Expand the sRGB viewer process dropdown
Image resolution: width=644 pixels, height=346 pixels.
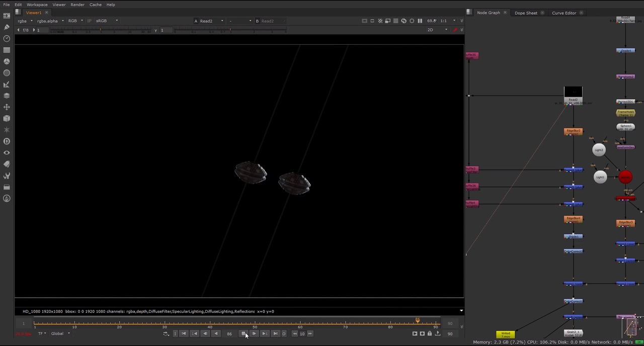coord(107,21)
